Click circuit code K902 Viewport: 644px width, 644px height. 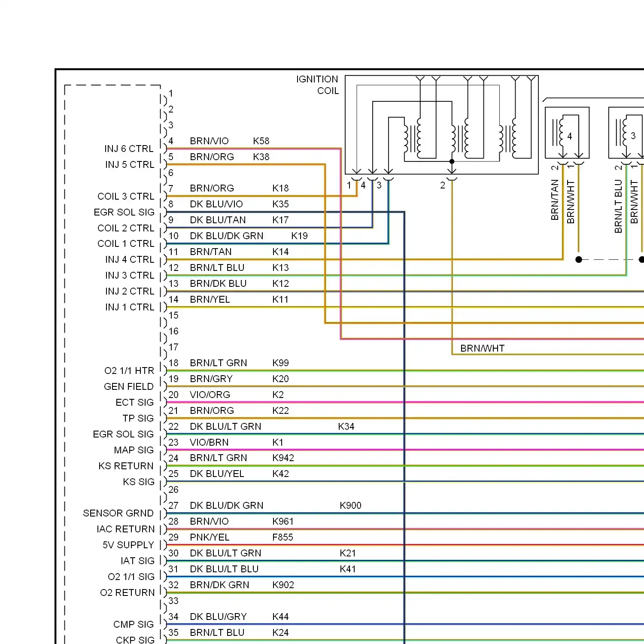[283, 585]
